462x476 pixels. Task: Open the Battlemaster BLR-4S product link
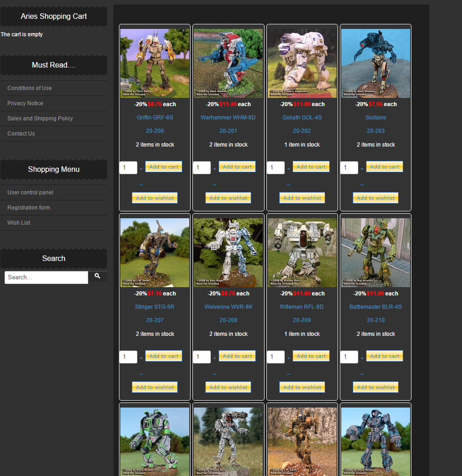tap(376, 307)
